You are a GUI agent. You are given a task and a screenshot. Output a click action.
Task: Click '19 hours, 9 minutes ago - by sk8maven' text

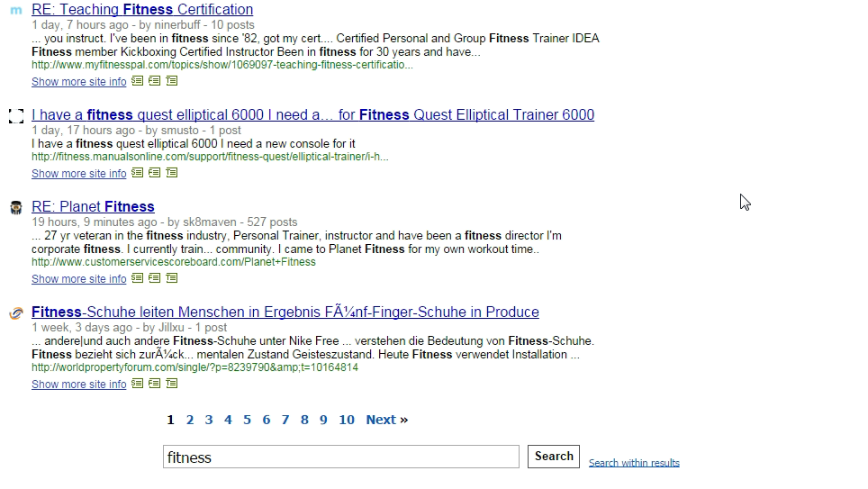133,222
